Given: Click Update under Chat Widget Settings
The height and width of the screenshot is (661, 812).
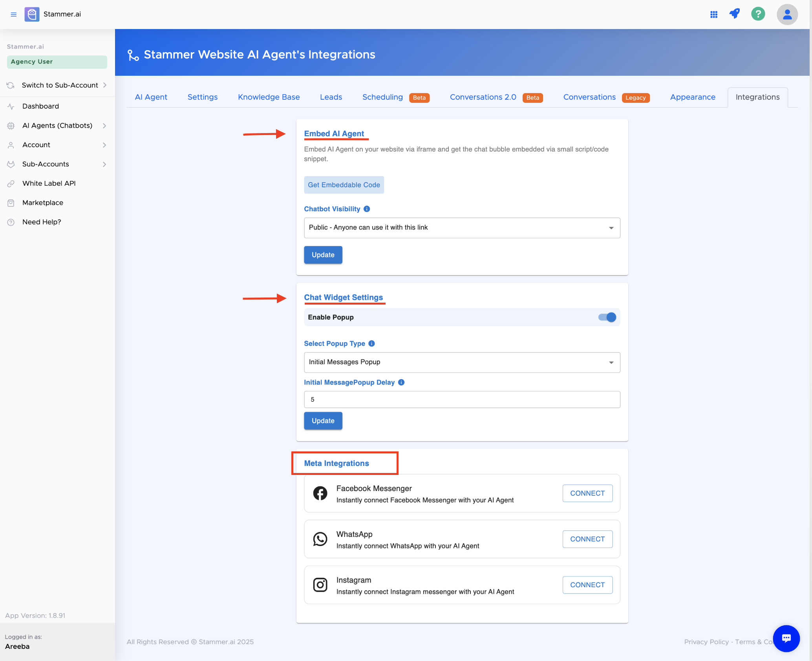Looking at the screenshot, I should tap(323, 421).
